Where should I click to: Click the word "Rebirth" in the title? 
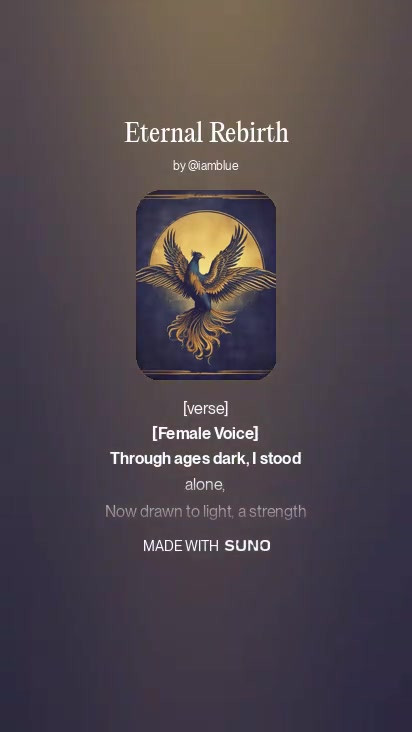[x=248, y=133]
